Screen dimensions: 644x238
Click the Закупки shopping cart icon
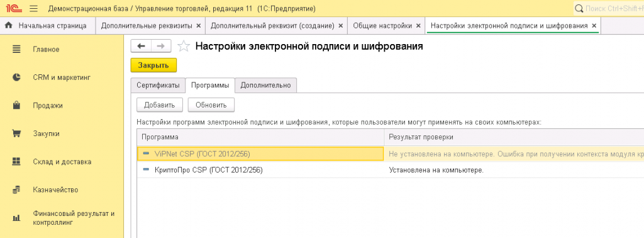pos(16,133)
